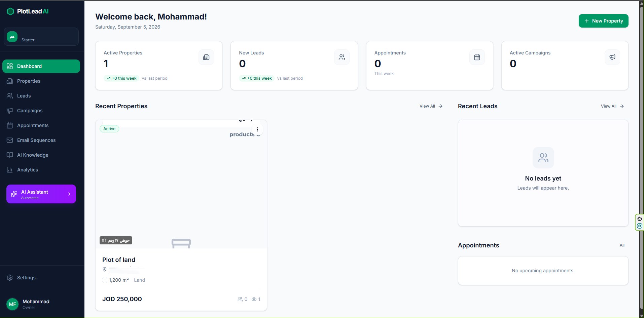Click the Arabic plot number tag on image

pos(116,240)
